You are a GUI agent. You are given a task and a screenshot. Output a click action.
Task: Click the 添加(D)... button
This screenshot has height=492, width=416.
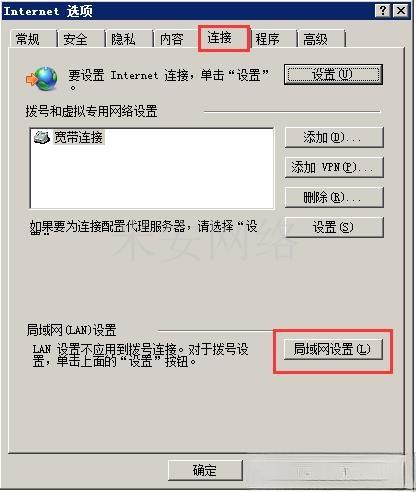click(334, 137)
